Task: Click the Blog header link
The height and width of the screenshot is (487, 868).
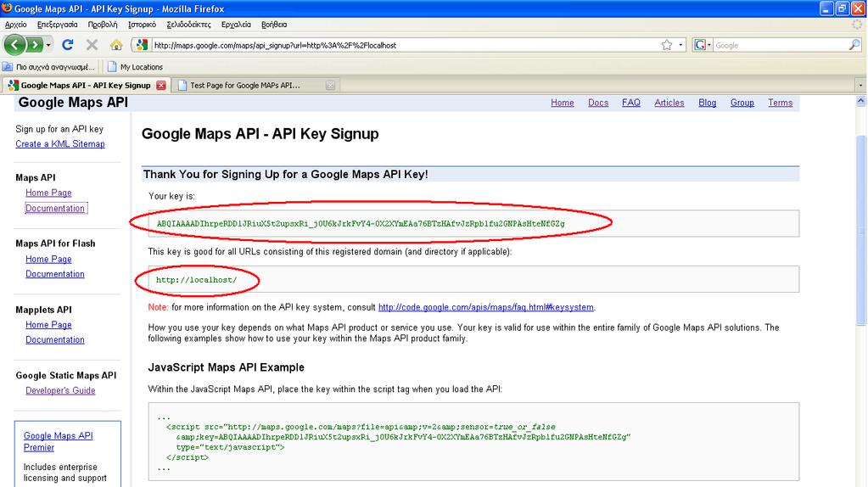Action: 707,103
